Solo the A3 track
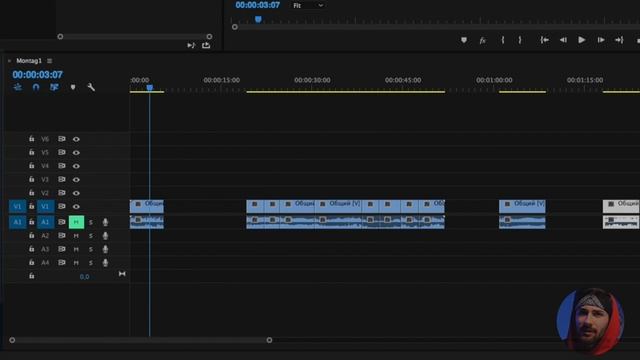The height and width of the screenshot is (360, 640). coord(91,249)
